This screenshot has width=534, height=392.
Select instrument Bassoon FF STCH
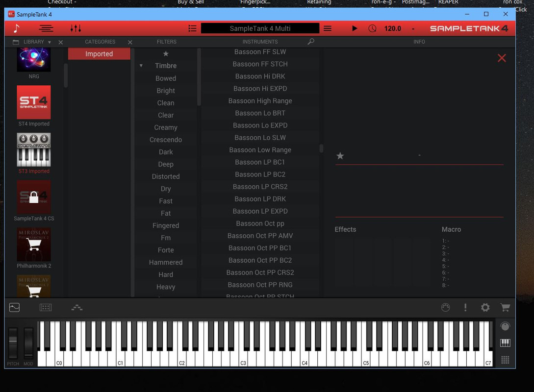tap(260, 64)
